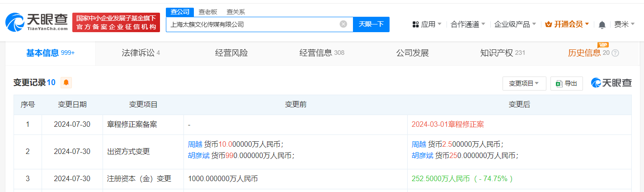Switch to 查关系 search tab

pos(235,12)
